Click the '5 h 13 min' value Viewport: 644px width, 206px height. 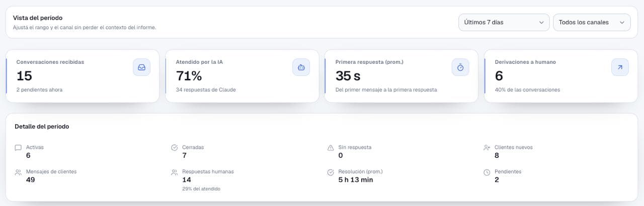356,179
